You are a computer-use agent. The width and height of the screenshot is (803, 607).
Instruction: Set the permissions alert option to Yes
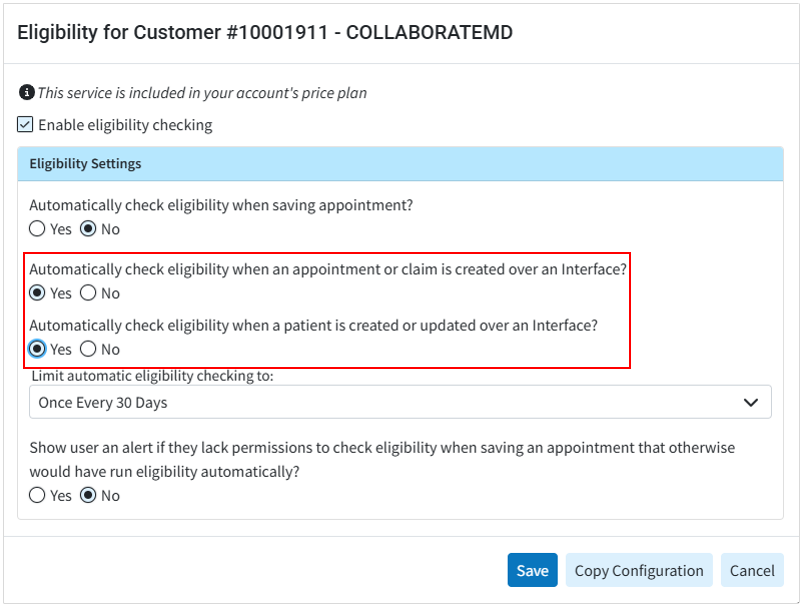coord(38,495)
